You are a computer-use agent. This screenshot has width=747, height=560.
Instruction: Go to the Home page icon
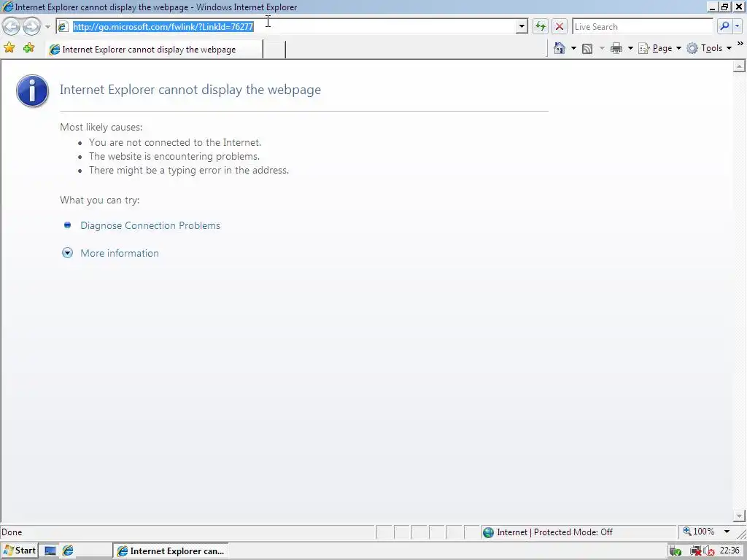[560, 48]
